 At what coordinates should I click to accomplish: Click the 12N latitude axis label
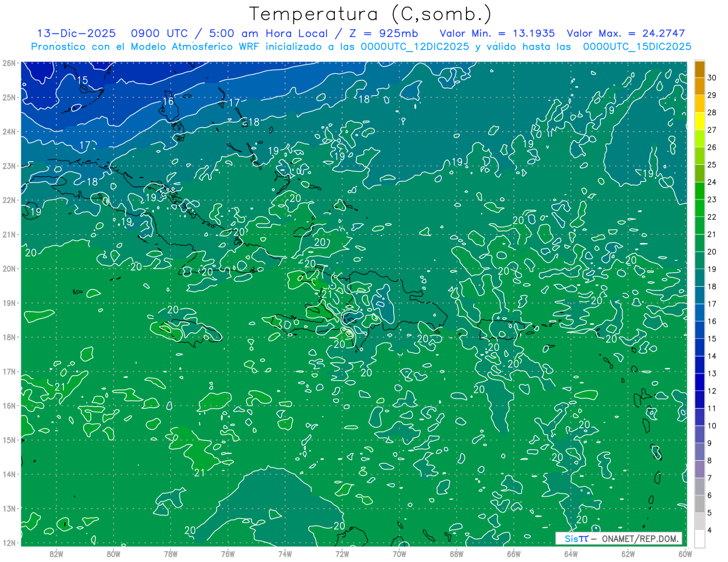coord(8,543)
